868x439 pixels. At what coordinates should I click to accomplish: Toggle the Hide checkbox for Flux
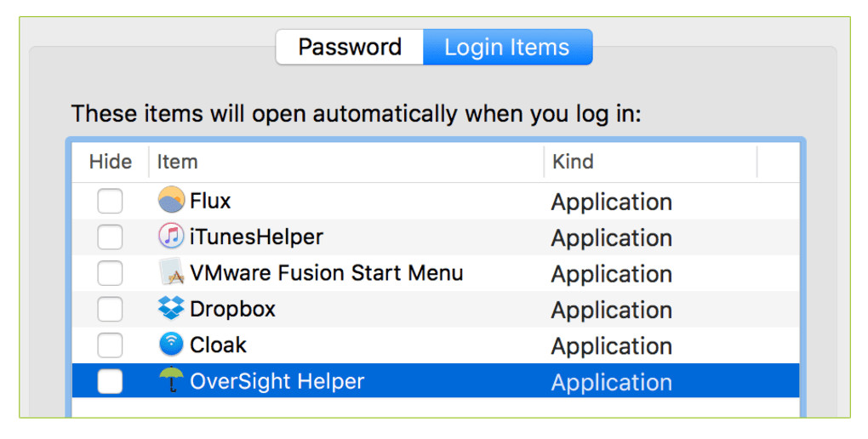(110, 202)
